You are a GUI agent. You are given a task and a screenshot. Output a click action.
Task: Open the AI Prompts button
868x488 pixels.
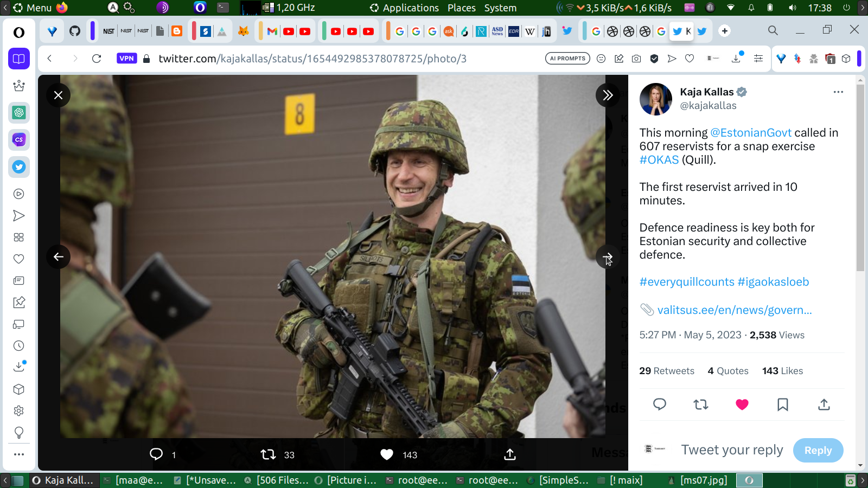click(x=567, y=59)
